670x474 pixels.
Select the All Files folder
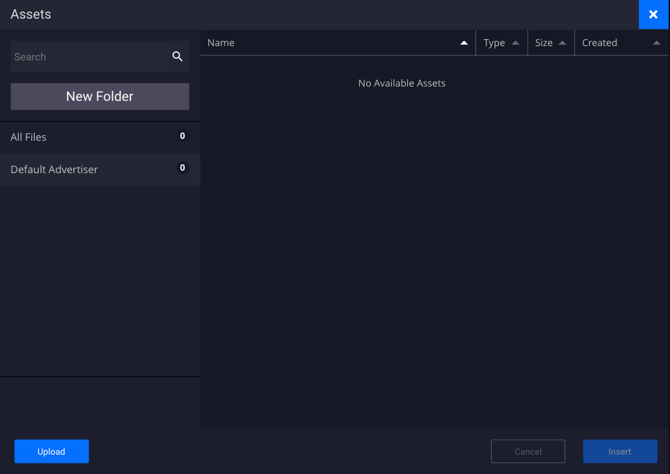[100, 137]
